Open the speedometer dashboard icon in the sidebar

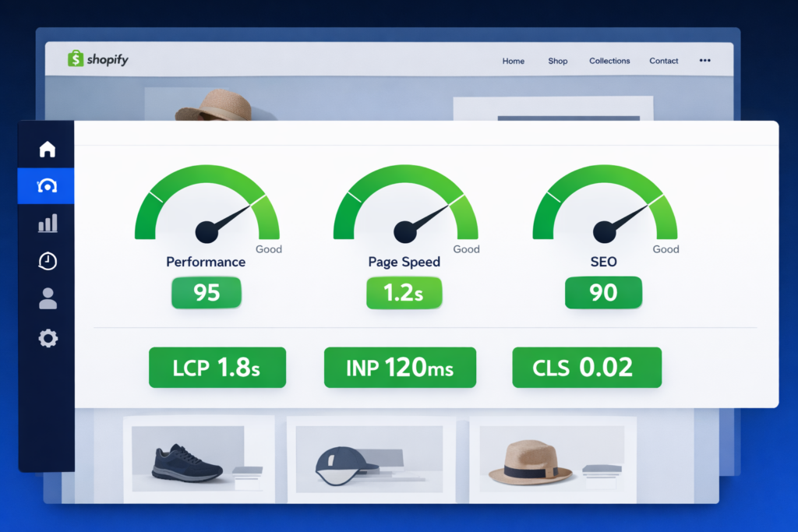[46, 185]
